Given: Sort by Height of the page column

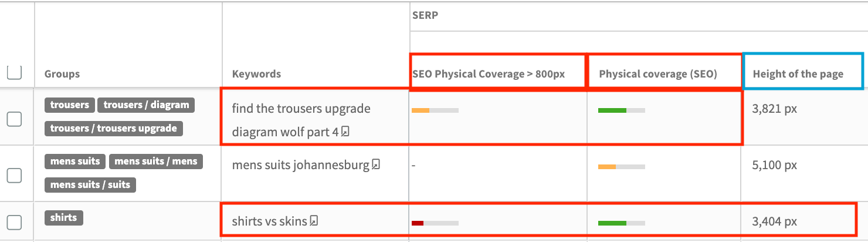Looking at the screenshot, I should tap(798, 74).
